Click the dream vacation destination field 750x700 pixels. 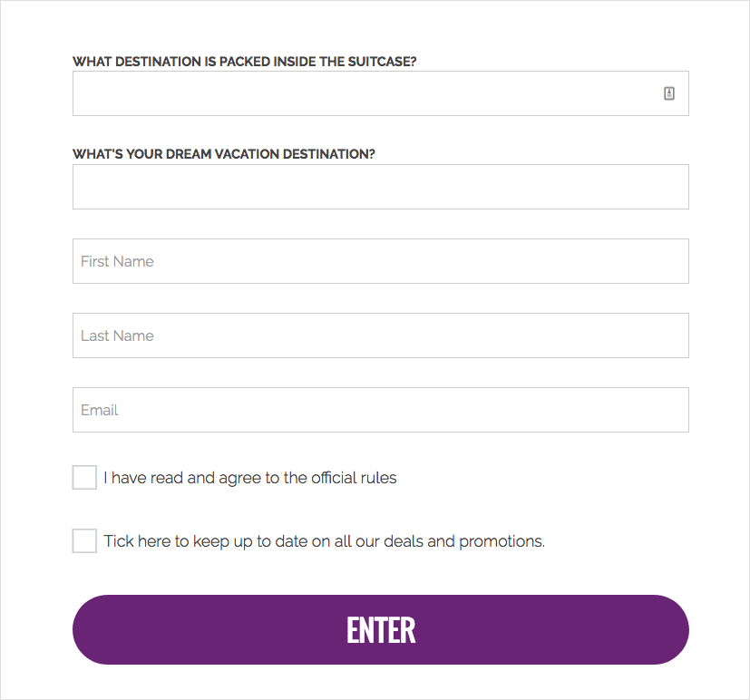coord(381,187)
